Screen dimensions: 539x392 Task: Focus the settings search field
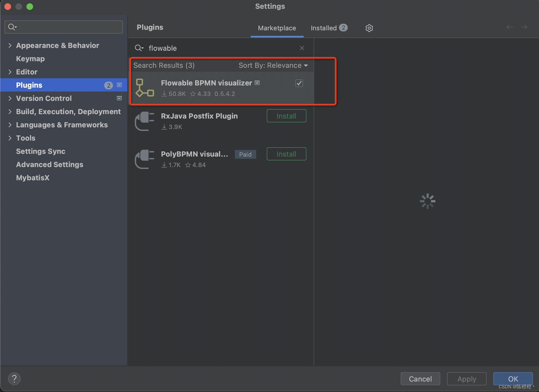(x=64, y=27)
